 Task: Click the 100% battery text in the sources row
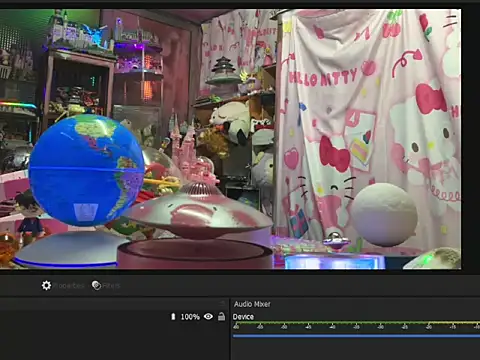tap(190, 317)
